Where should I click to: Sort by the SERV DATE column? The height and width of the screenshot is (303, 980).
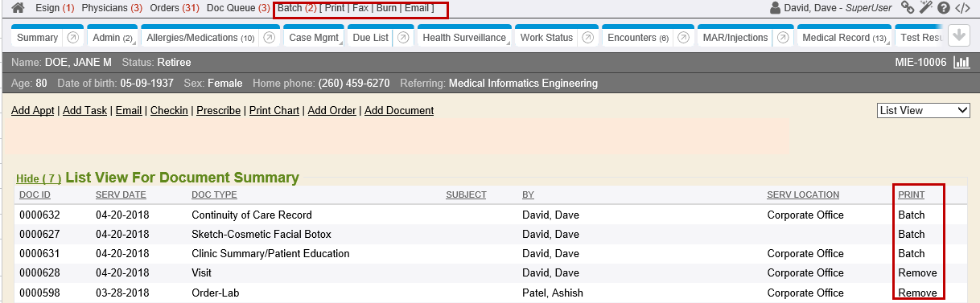point(121,194)
